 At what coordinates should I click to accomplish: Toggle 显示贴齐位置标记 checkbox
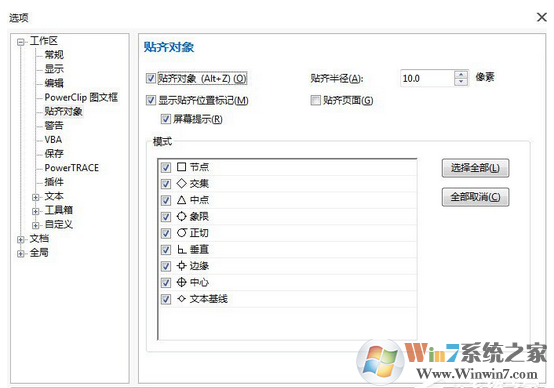click(x=151, y=100)
